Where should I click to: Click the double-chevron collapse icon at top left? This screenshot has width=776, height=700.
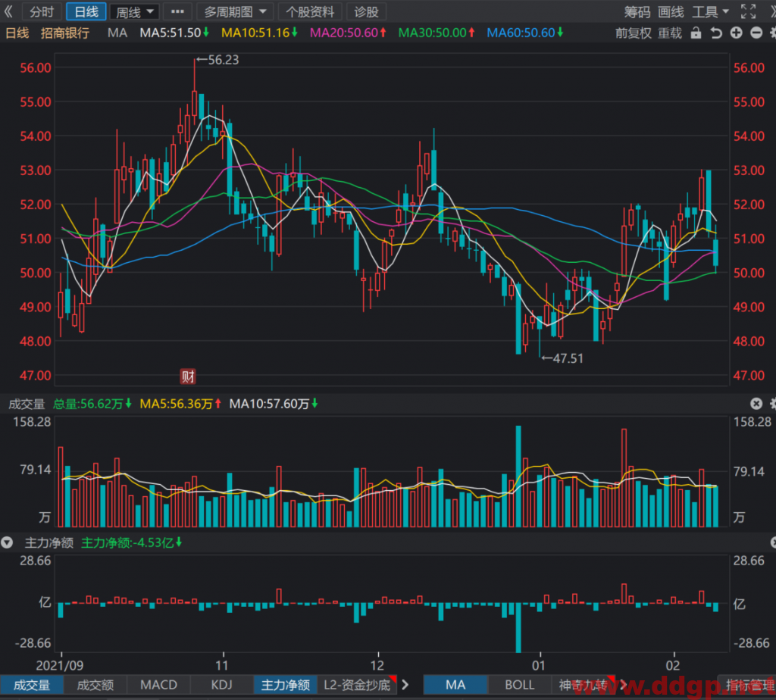pos(8,11)
